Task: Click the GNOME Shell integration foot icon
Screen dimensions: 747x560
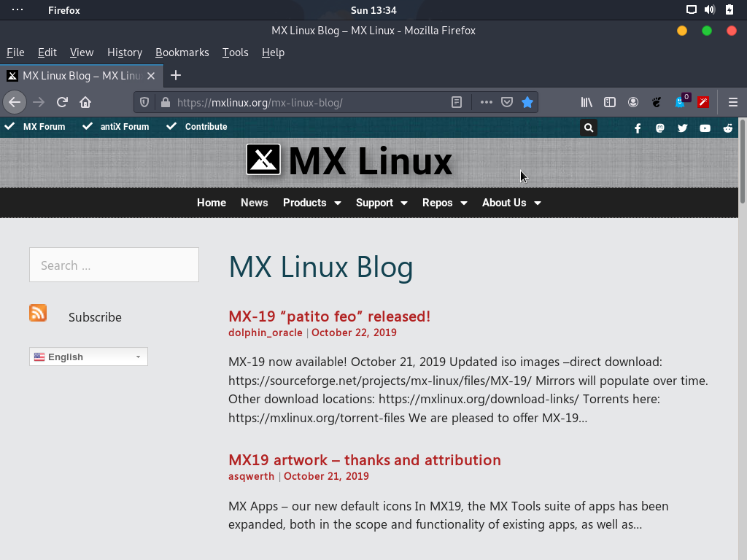Action: pyautogui.click(x=657, y=102)
